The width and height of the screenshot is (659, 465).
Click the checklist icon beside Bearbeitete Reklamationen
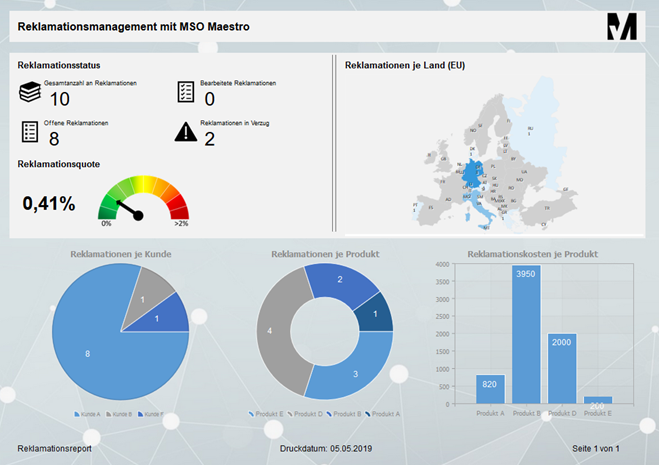[x=185, y=92]
